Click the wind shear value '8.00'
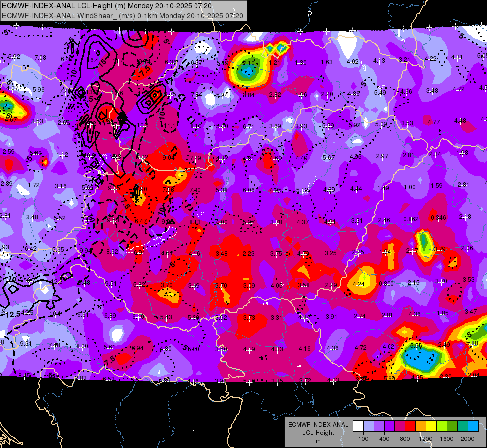 point(82,346)
